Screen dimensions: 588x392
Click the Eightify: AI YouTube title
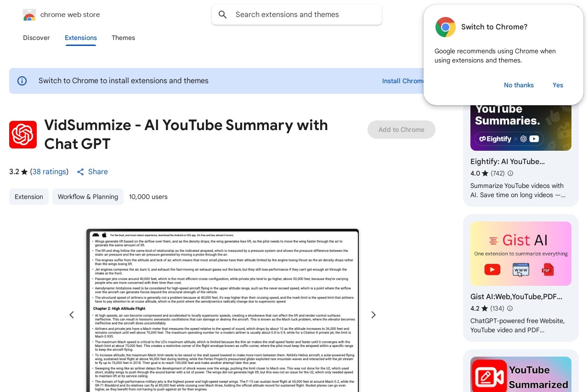pos(508,162)
